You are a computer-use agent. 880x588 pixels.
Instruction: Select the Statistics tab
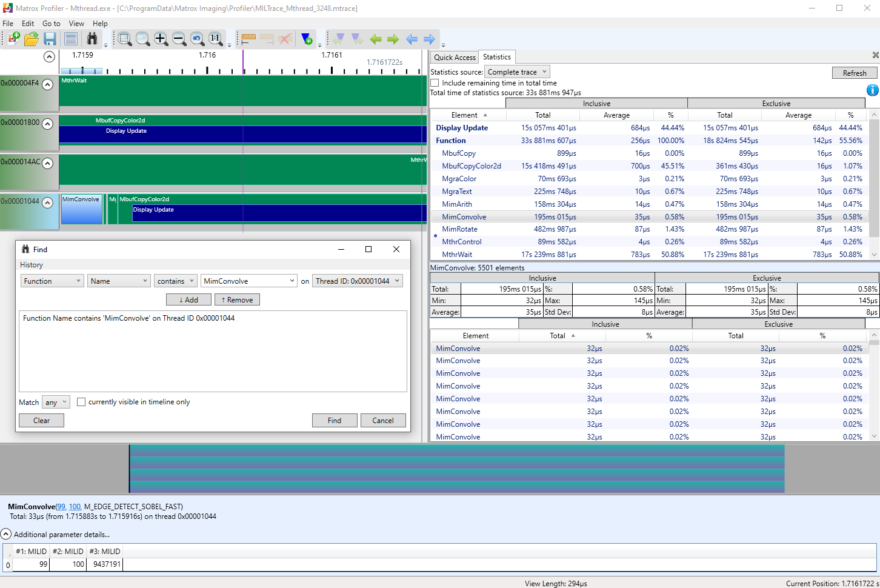coord(497,57)
